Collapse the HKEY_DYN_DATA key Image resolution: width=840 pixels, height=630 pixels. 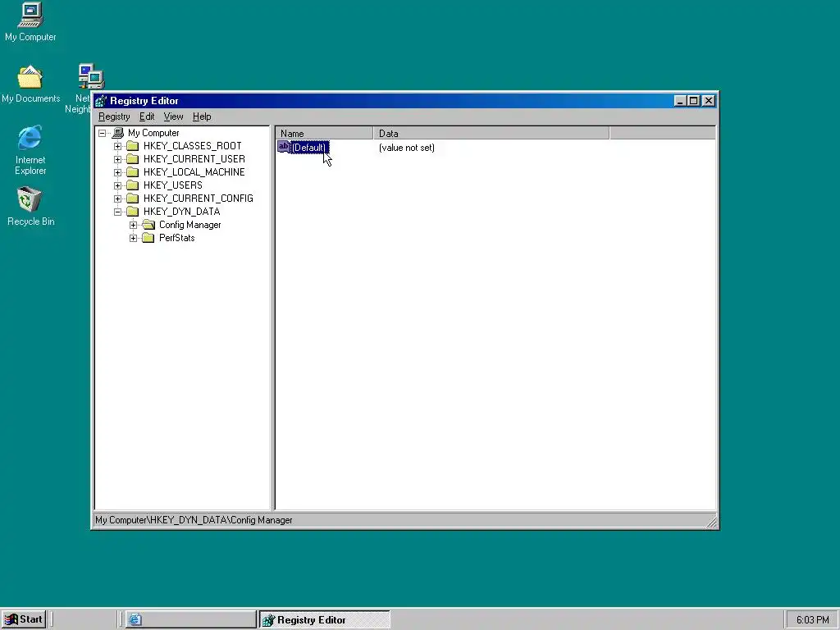[118, 212]
